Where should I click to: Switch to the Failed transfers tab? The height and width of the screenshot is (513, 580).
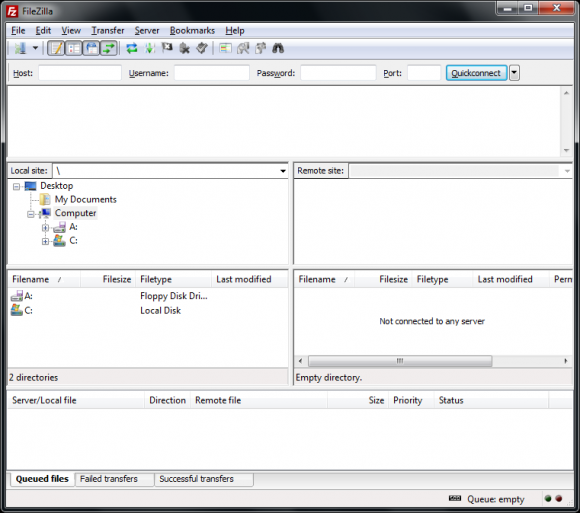pos(115,479)
